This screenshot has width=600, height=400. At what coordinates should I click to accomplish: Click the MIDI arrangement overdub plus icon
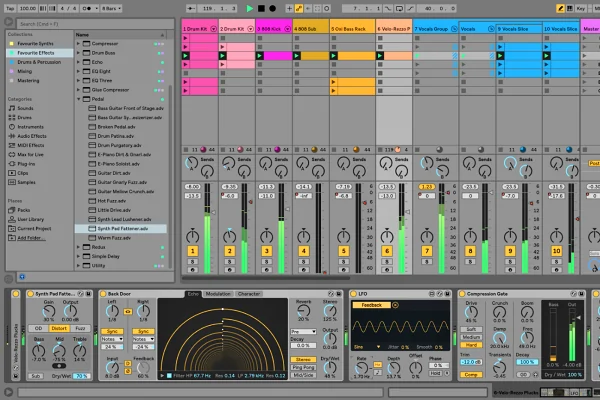[x=289, y=8]
